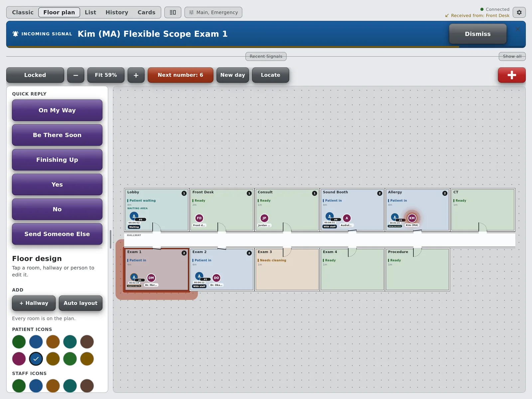Image resolution: width=532 pixels, height=399 pixels.
Task: Open the History tab
Action: 117,12
